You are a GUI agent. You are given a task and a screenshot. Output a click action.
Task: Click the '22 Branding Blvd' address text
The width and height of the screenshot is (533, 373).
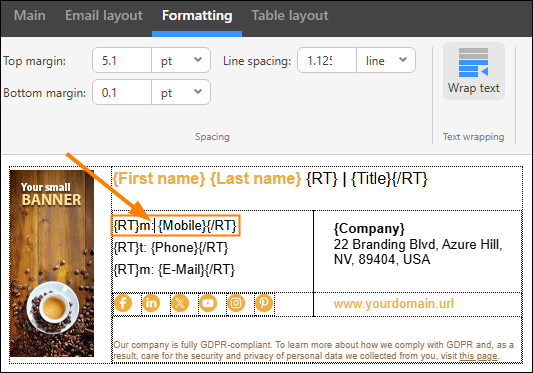pos(418,244)
